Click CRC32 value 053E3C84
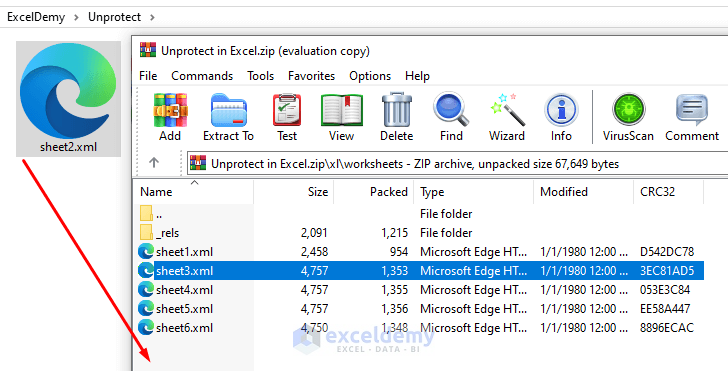The image size is (728, 371). pyautogui.click(x=665, y=290)
